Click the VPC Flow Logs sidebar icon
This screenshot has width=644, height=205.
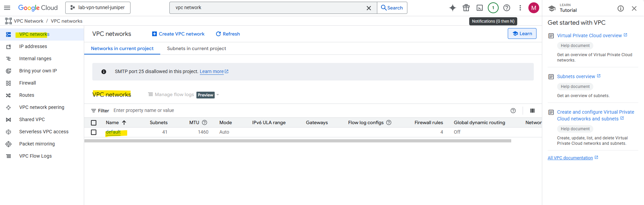click(x=8, y=156)
